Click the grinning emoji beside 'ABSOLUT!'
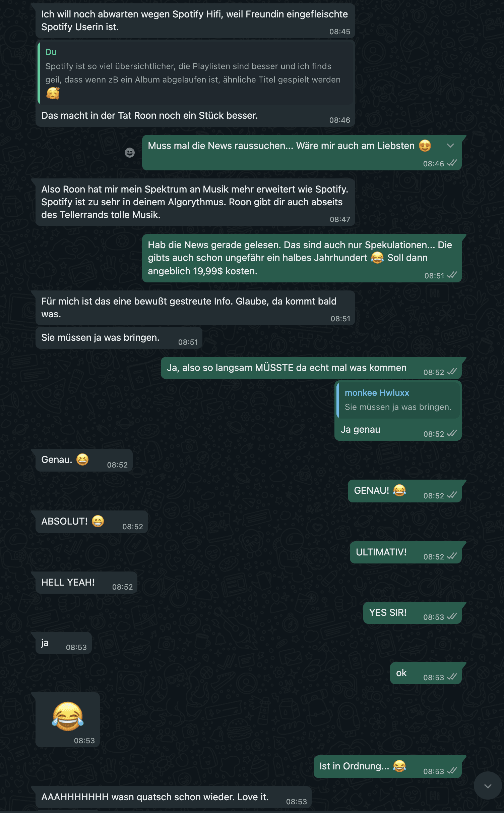Image resolution: width=504 pixels, height=813 pixels. [98, 521]
